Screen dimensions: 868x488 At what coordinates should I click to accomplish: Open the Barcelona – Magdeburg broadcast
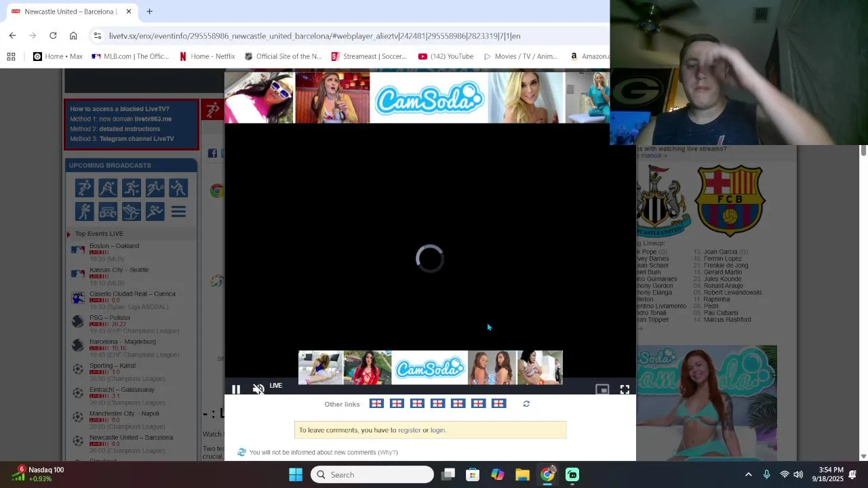123,342
